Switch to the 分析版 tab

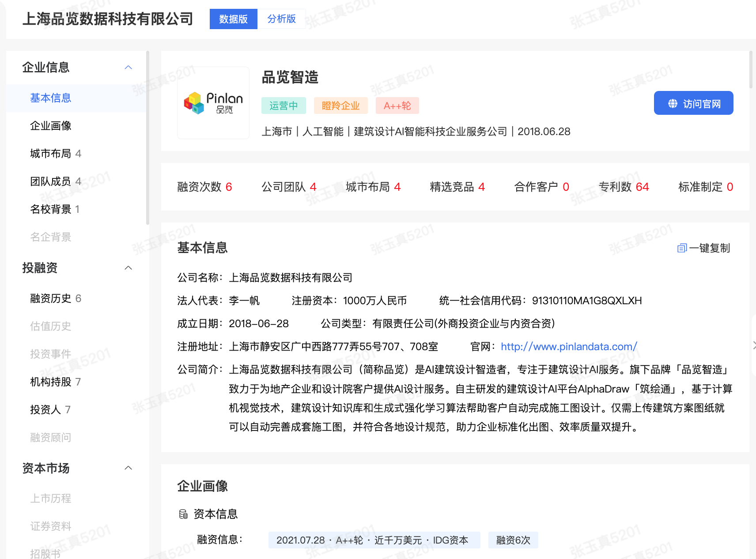point(281,19)
